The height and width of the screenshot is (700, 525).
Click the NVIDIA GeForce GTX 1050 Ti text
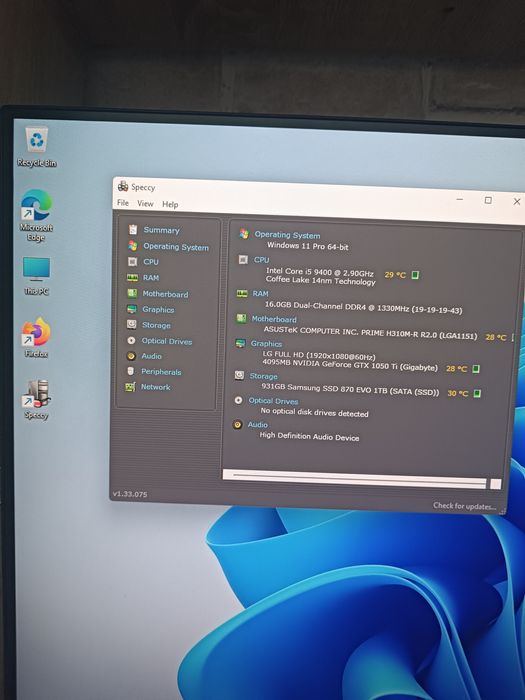(x=350, y=365)
